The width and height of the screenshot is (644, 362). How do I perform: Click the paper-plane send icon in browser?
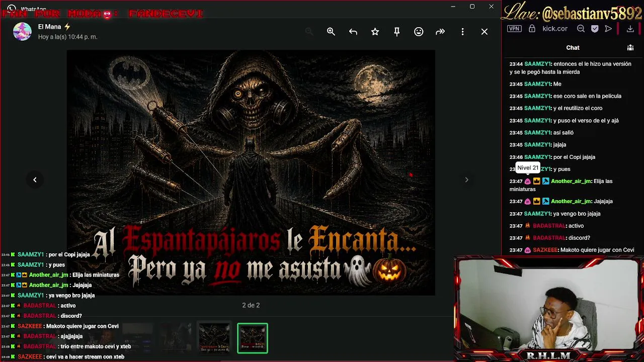pos(608,29)
